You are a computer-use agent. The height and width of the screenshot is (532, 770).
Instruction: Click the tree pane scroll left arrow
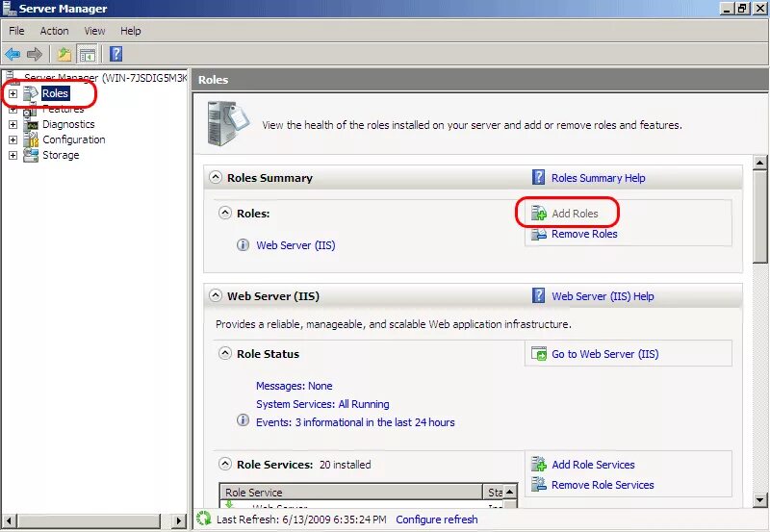9,520
